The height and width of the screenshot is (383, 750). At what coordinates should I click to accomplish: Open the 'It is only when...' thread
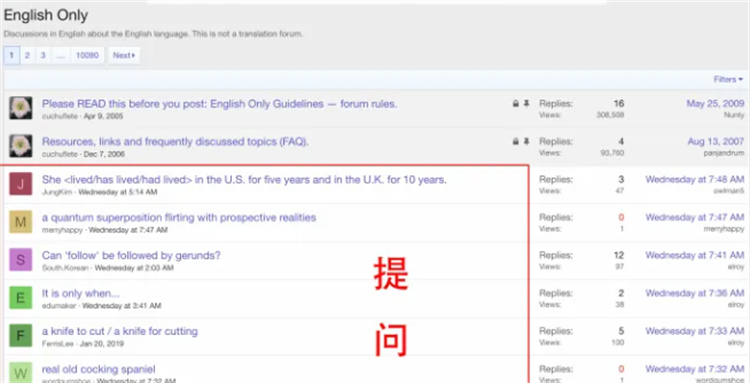[x=81, y=294]
